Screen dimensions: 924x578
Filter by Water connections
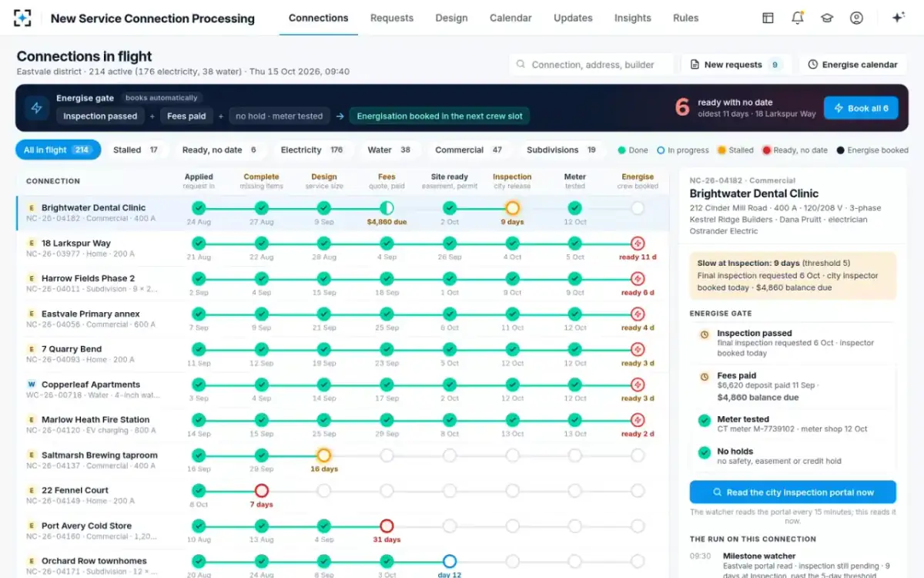(389, 150)
